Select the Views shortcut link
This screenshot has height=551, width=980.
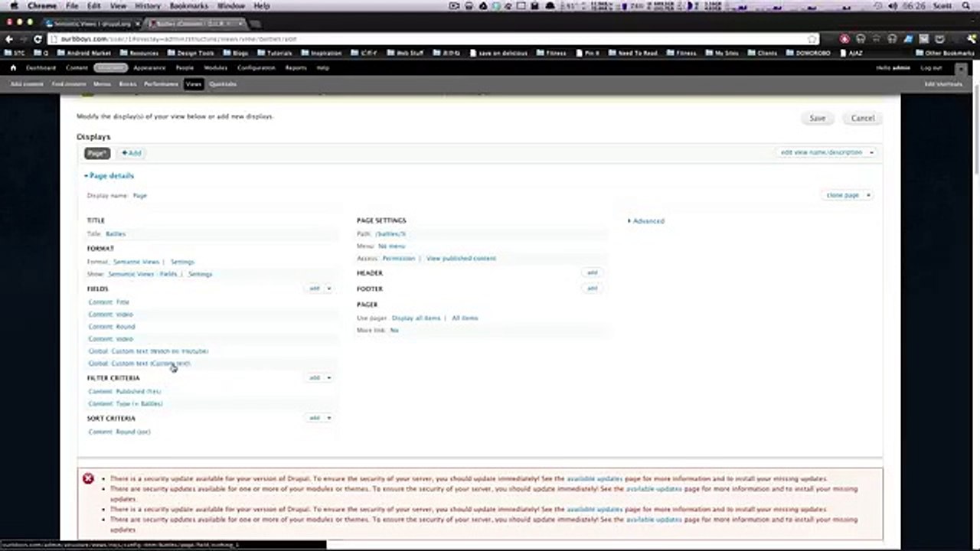[x=193, y=84]
